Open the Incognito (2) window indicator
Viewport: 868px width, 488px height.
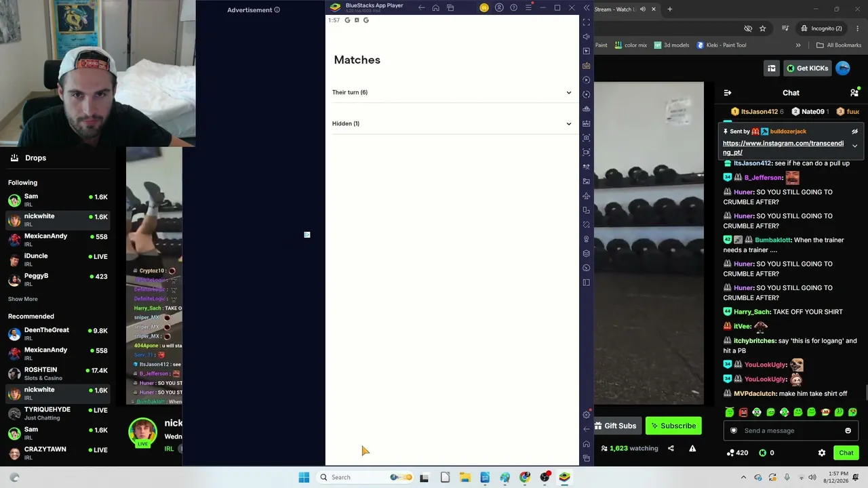821,28
